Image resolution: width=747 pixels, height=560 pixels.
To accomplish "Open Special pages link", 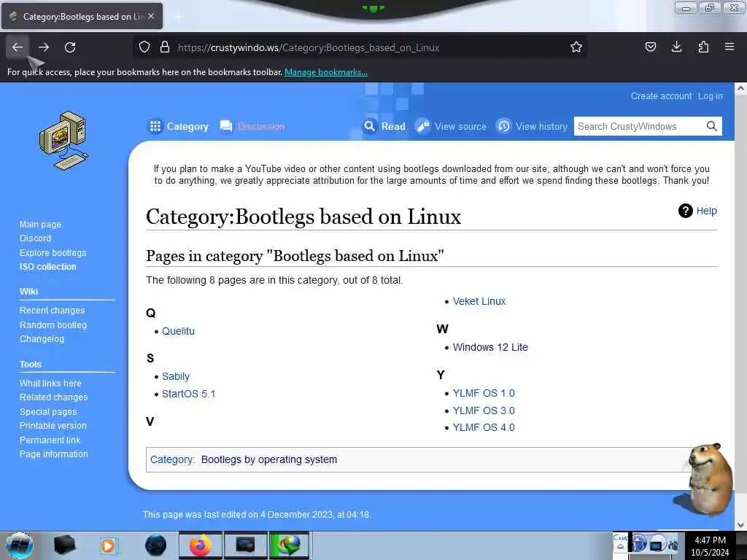I will coord(47,412).
